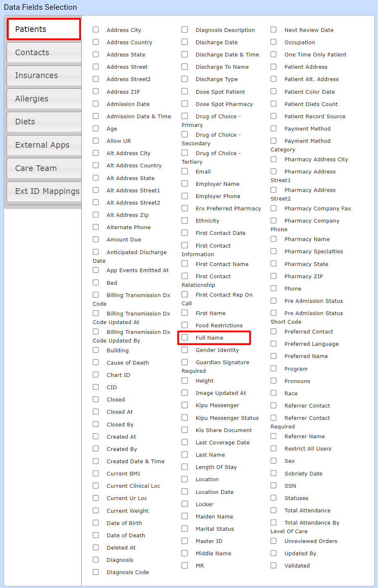Open the Ext ID Mappings tab
This screenshot has height=588, width=378.
point(45,191)
